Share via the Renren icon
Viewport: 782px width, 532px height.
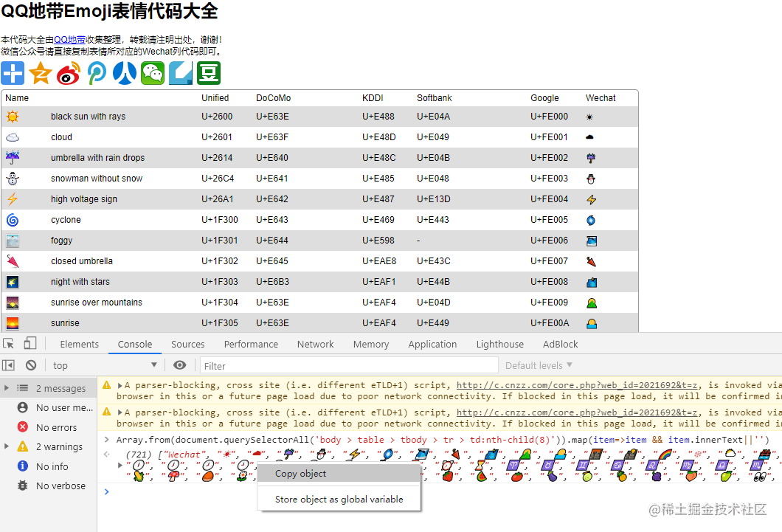(125, 73)
